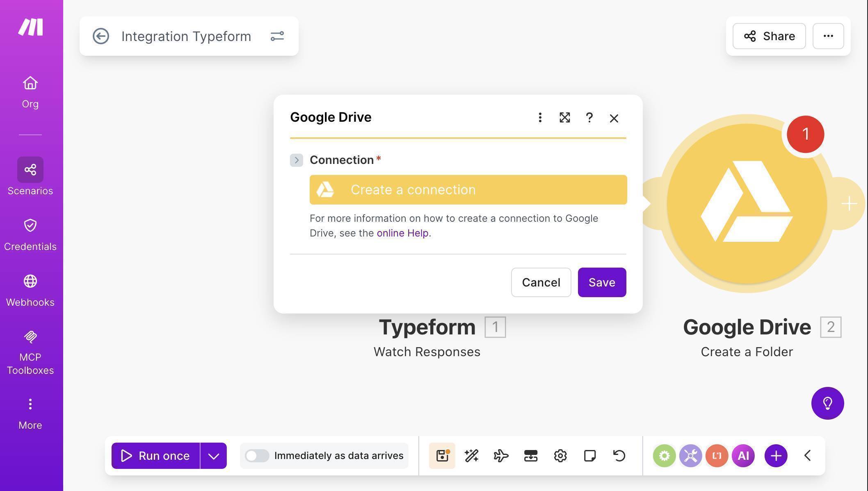868x491 pixels.
Task: Open the Text parser brackets icon
Action: [717, 455]
